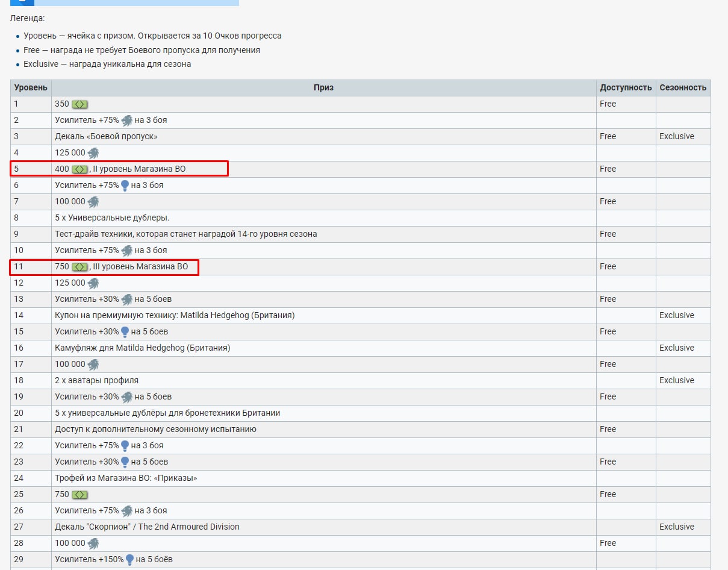This screenshot has height=570, width=728.
Task: Select '5 х Универсальные дублеры.' cell
Action: 323,218
